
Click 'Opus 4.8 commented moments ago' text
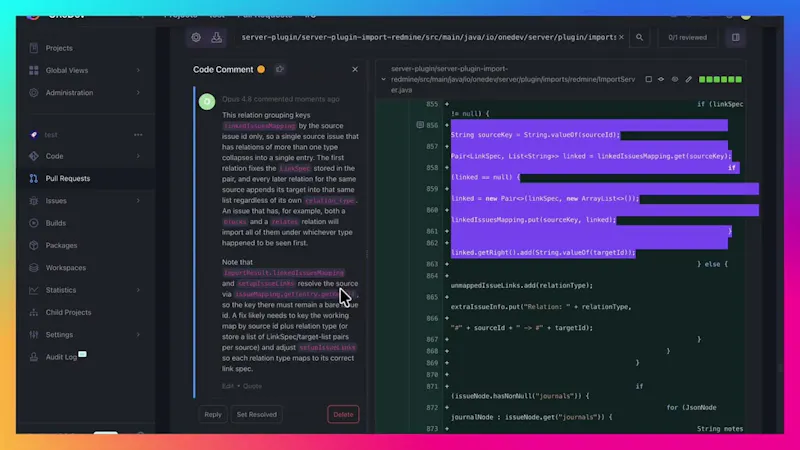[x=281, y=99]
